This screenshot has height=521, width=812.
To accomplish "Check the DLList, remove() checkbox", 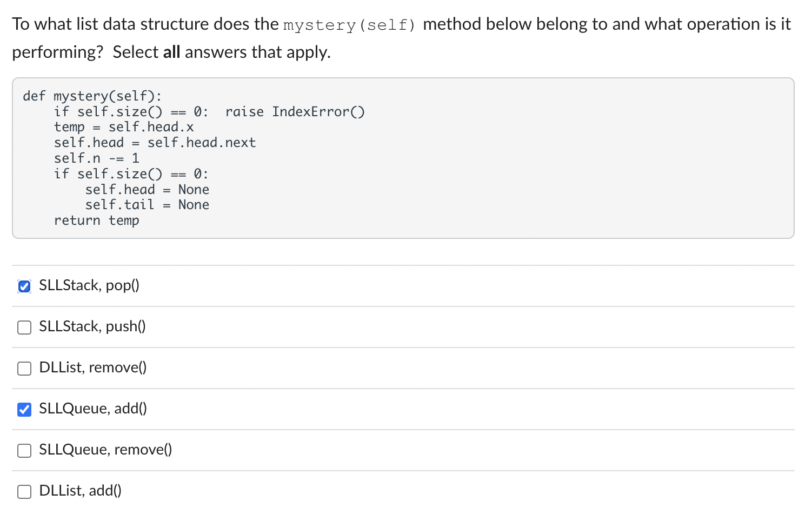I will coord(24,368).
